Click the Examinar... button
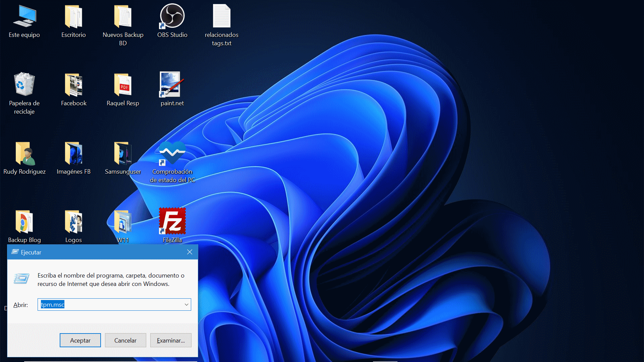Screen dimensions: 644x362 (x=171, y=340)
